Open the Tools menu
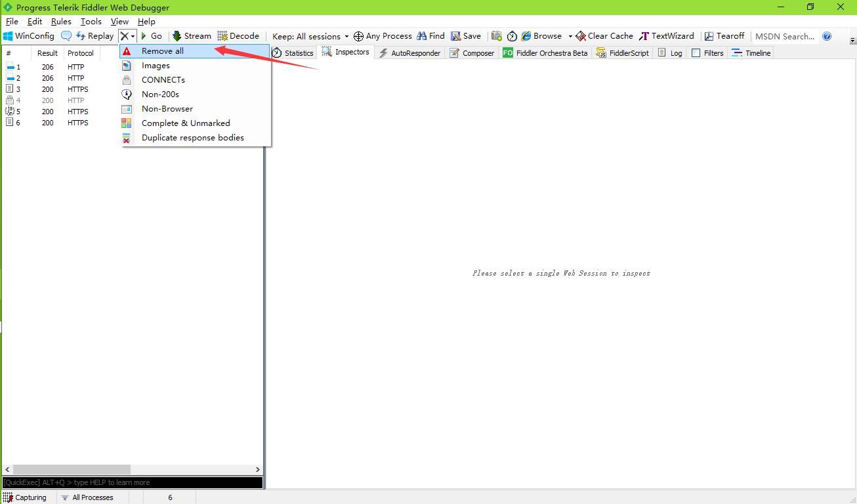Image resolution: width=857 pixels, height=504 pixels. [x=91, y=22]
